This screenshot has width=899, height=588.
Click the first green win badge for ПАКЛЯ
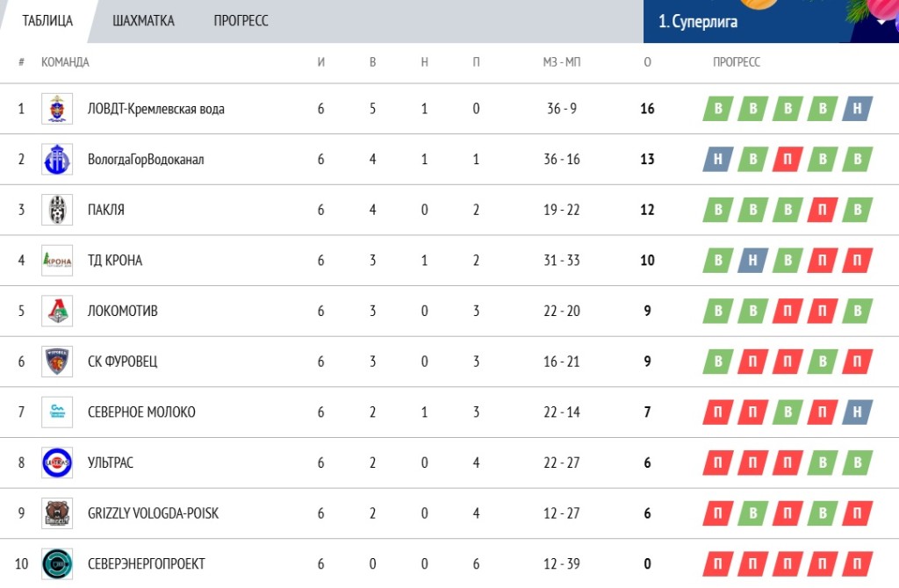719,210
